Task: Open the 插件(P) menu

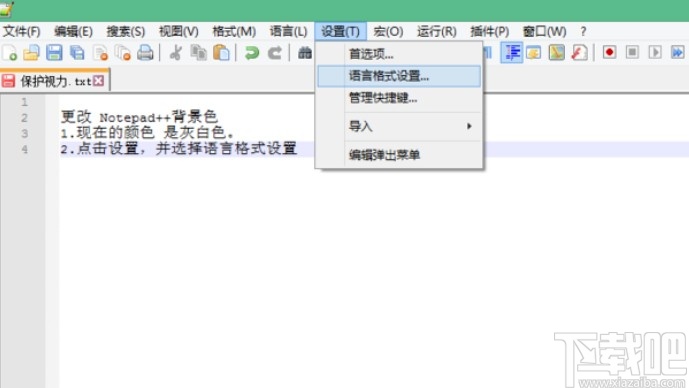Action: [x=490, y=32]
